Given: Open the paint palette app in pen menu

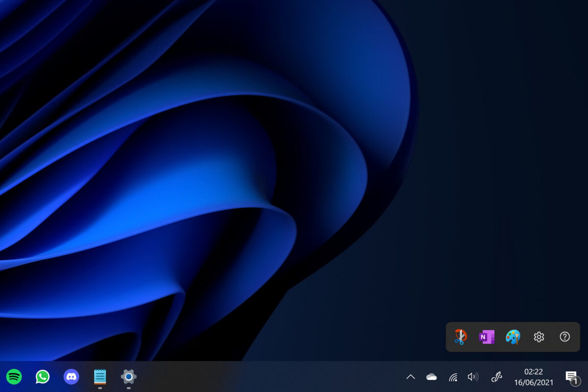Looking at the screenshot, I should (x=513, y=337).
